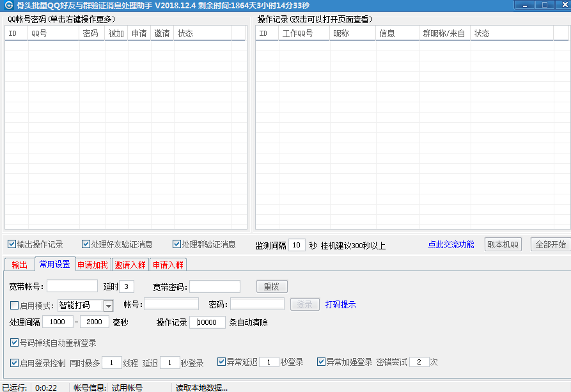Toggle 处理群验证消息 checkbox
Image resolution: width=571 pixels, height=392 pixels.
click(177, 244)
